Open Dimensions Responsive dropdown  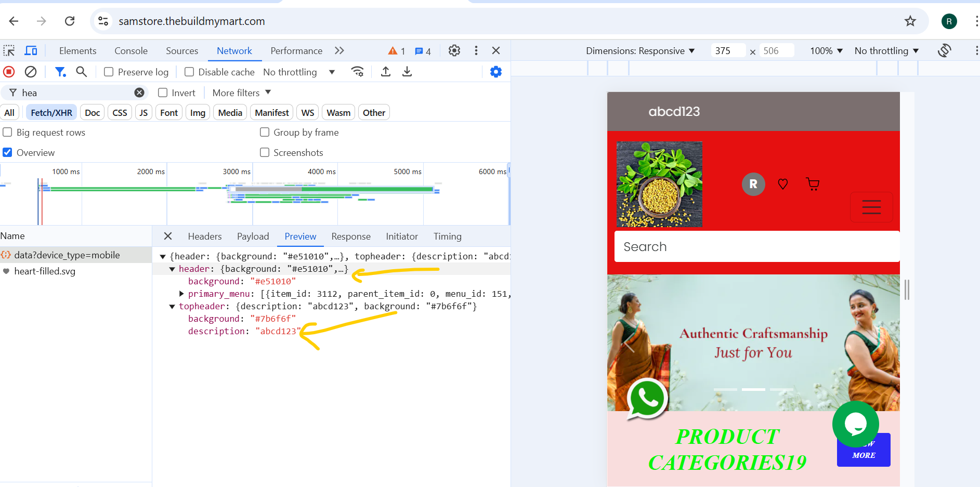(640, 50)
